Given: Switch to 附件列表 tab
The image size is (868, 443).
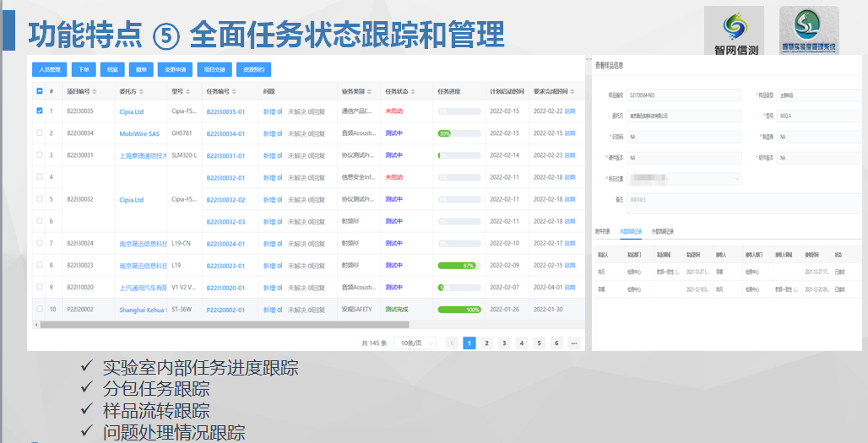Looking at the screenshot, I should pos(602,231).
